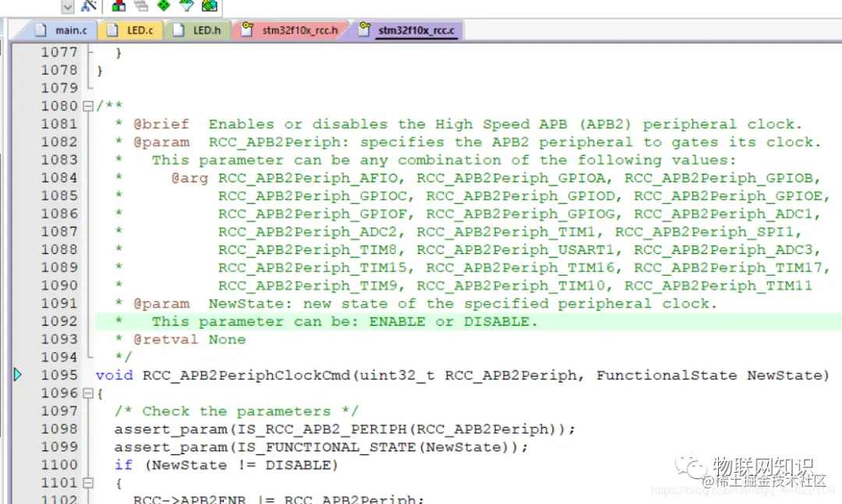
Task: Click 'RCC_APB2Periph_TIM10' in the comment
Action: coord(511,286)
